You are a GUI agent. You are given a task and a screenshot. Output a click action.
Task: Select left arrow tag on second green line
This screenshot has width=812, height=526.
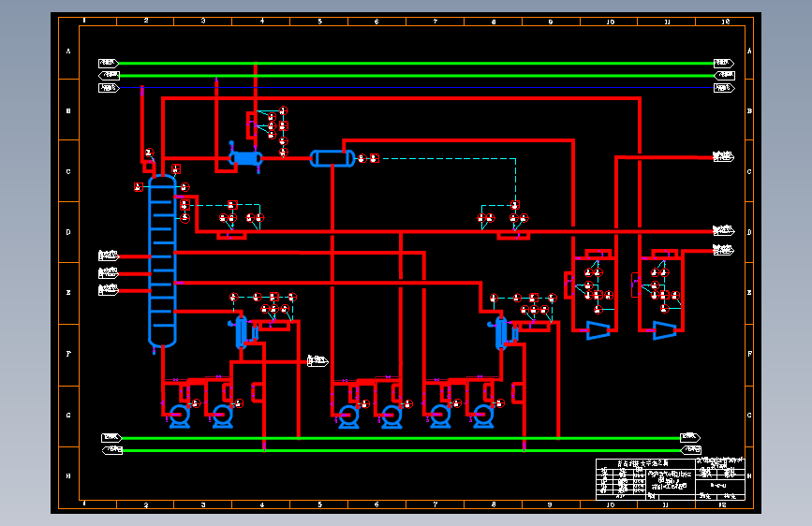pyautogui.click(x=109, y=76)
